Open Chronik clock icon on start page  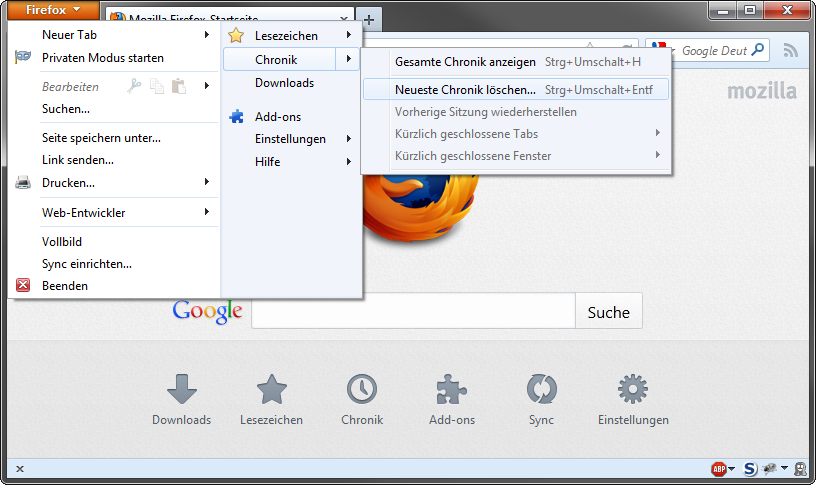click(362, 389)
